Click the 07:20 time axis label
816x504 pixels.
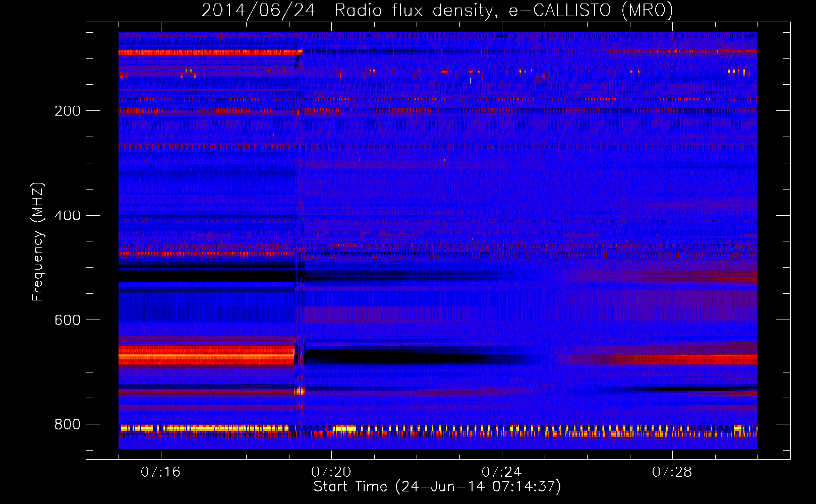[331, 472]
